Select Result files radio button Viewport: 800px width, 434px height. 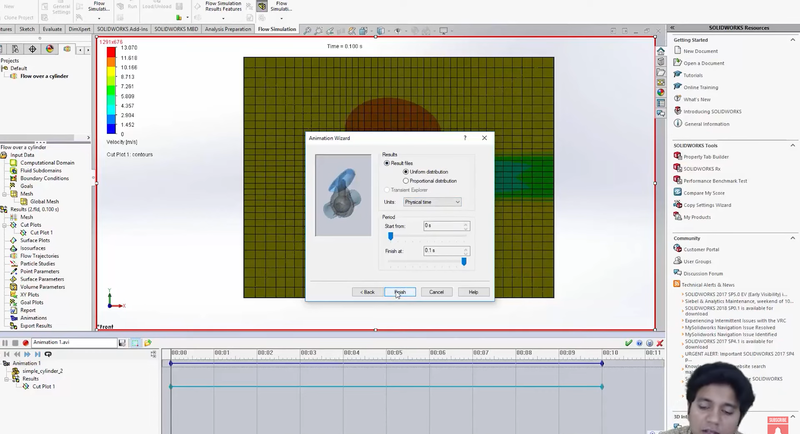(387, 163)
